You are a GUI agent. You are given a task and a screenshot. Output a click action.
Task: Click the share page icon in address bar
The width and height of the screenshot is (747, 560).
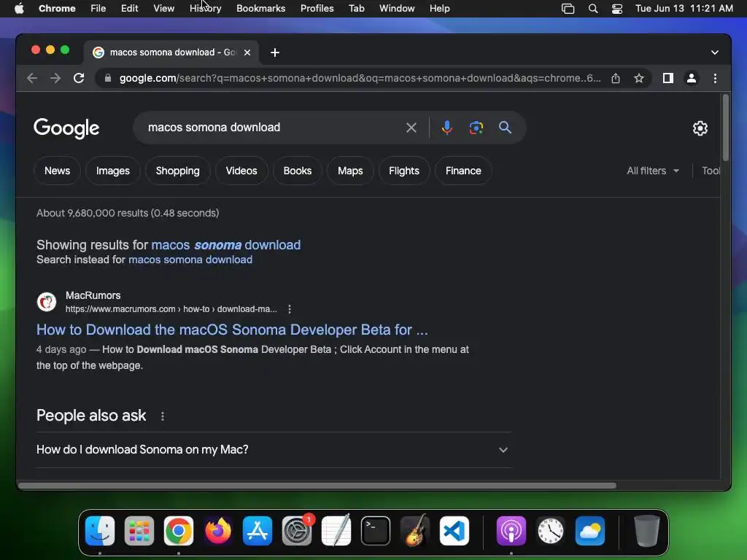pyautogui.click(x=616, y=78)
